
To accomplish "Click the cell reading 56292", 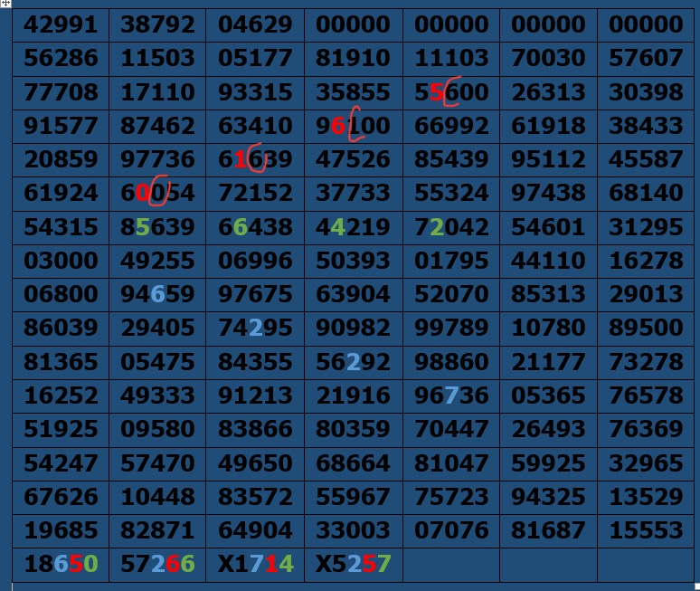I will coord(353,362).
